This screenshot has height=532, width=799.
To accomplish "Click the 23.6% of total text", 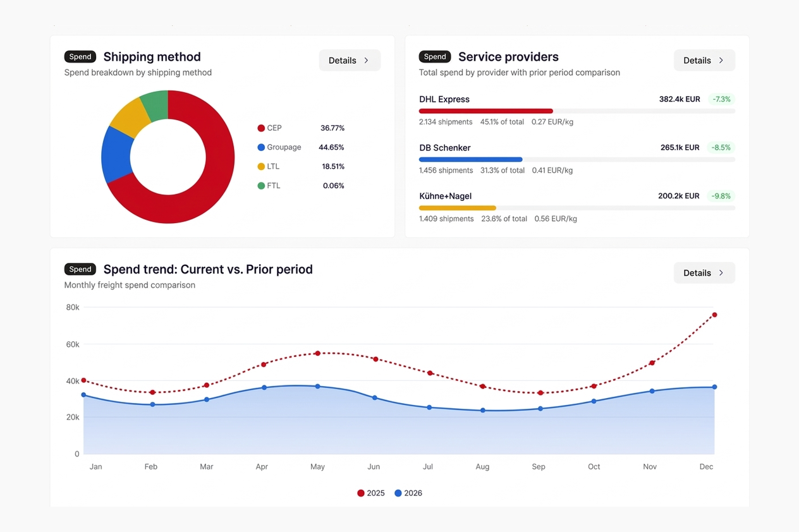I will coord(504,219).
